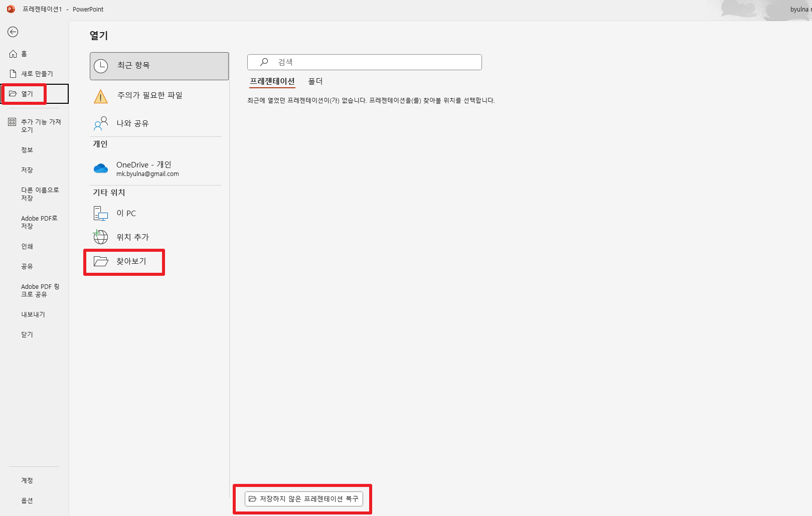Open 인쇄 print settings
Viewport: 812px width, 516px height.
27,246
